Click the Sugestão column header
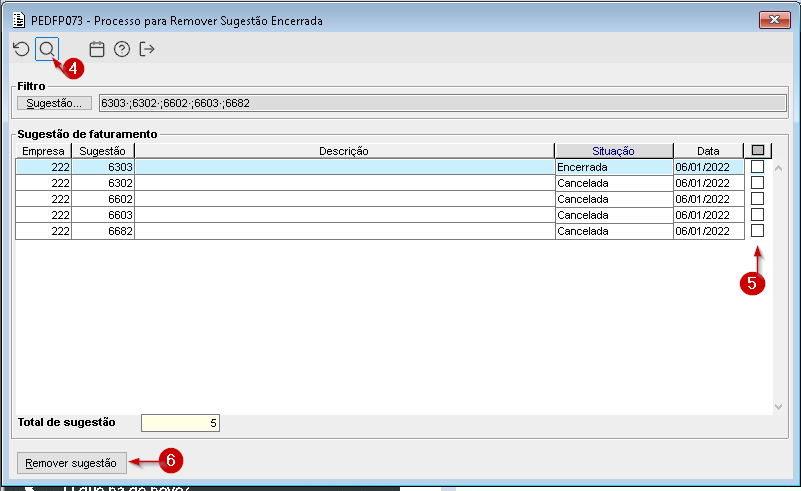The image size is (801, 491). [103, 151]
